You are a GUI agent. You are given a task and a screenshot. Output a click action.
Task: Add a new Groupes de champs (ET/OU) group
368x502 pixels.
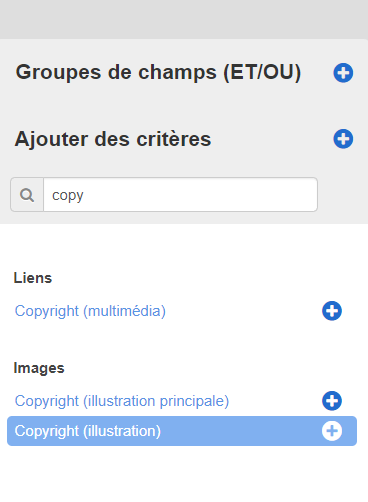[x=343, y=73]
